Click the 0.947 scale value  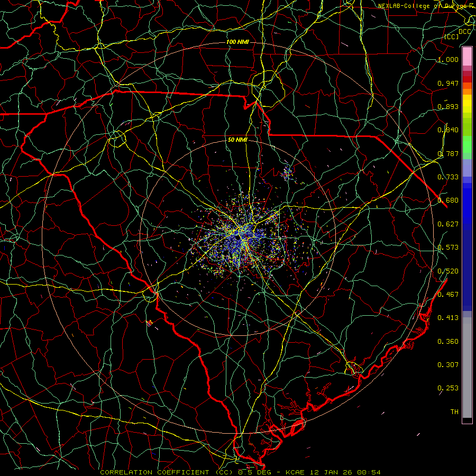[448, 83]
